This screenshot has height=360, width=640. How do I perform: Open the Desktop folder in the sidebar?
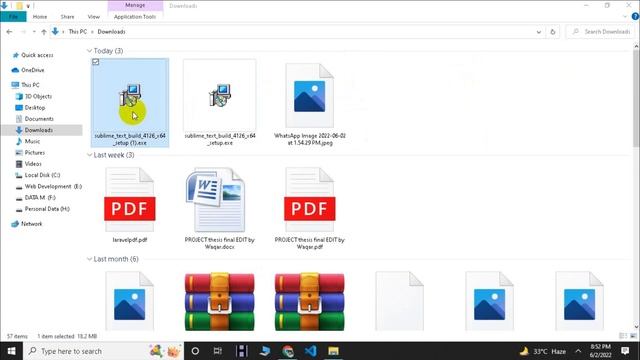point(35,108)
